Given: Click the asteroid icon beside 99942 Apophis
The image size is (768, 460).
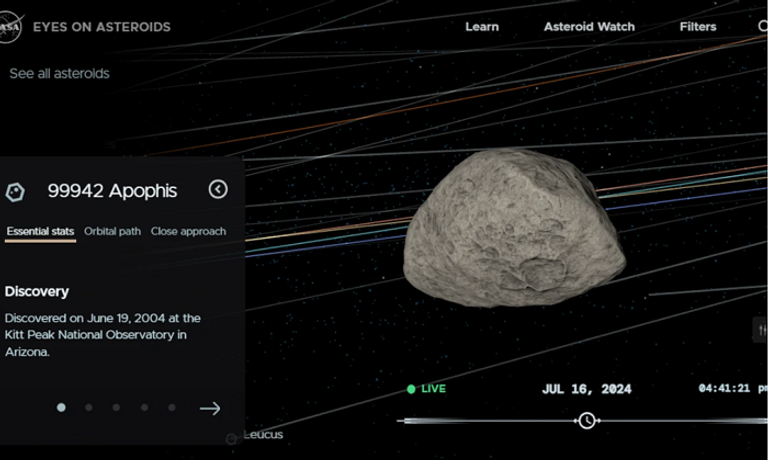Looking at the screenshot, I should [x=15, y=192].
